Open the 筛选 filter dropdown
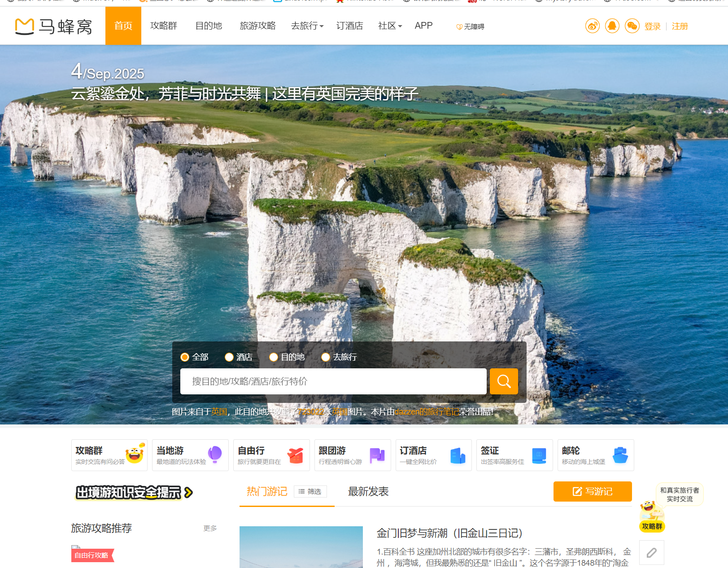728x568 pixels. tap(310, 492)
